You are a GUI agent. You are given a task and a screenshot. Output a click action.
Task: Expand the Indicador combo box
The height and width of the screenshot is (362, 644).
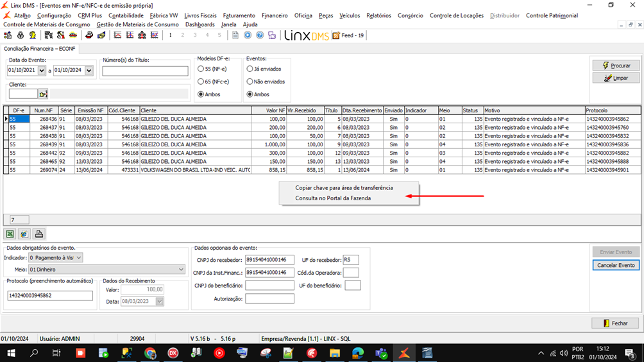[x=78, y=257]
